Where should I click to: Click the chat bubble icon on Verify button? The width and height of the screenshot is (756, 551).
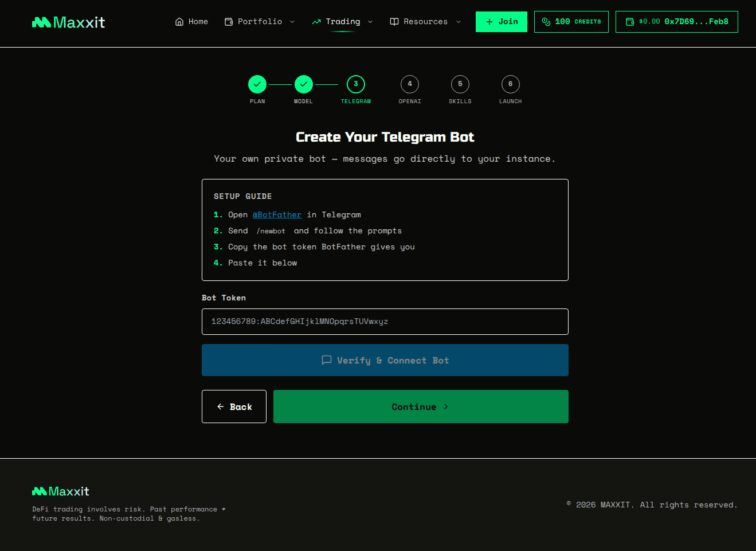click(327, 360)
